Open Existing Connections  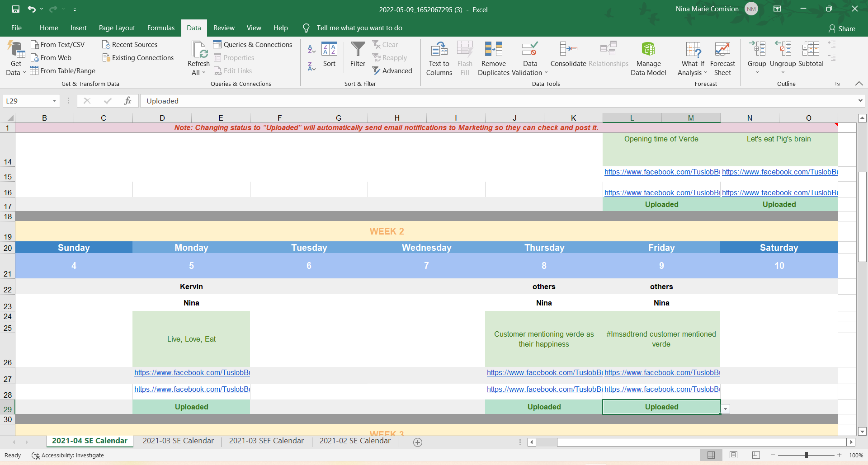(138, 57)
